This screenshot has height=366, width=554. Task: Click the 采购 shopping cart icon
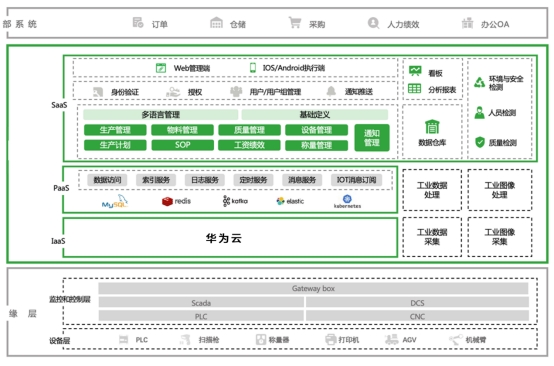[295, 23]
